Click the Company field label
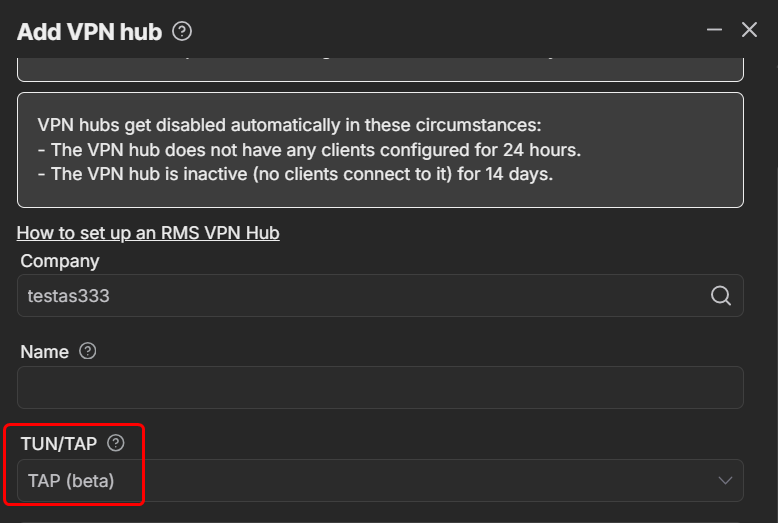The image size is (778, 523). [60, 261]
